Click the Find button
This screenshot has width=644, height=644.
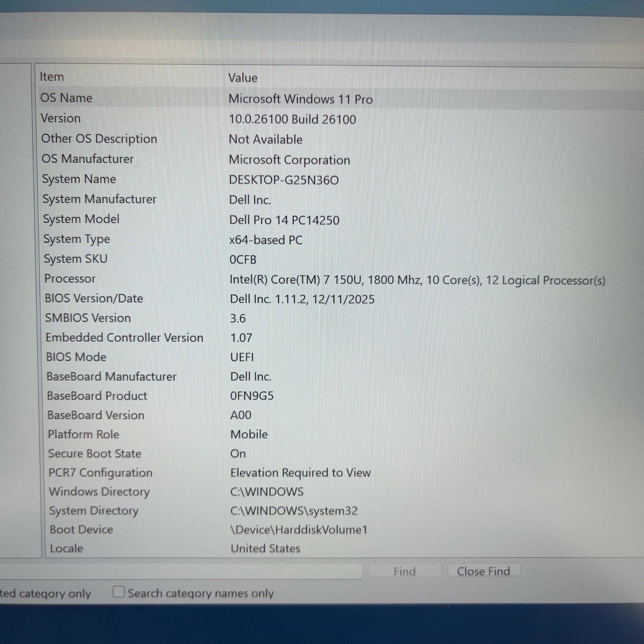(404, 571)
